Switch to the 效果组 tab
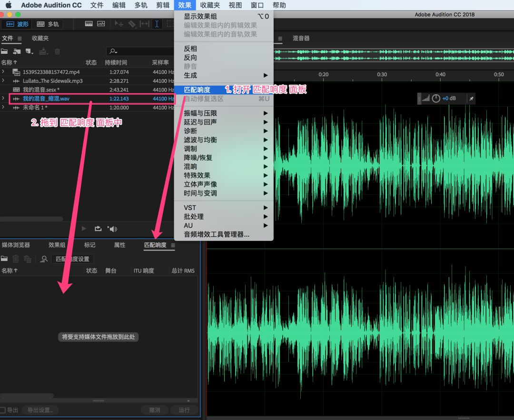This screenshot has height=420, width=514. (x=57, y=245)
